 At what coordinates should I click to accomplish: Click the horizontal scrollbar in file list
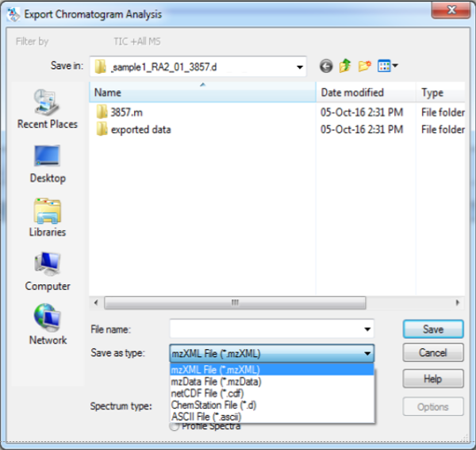234,303
